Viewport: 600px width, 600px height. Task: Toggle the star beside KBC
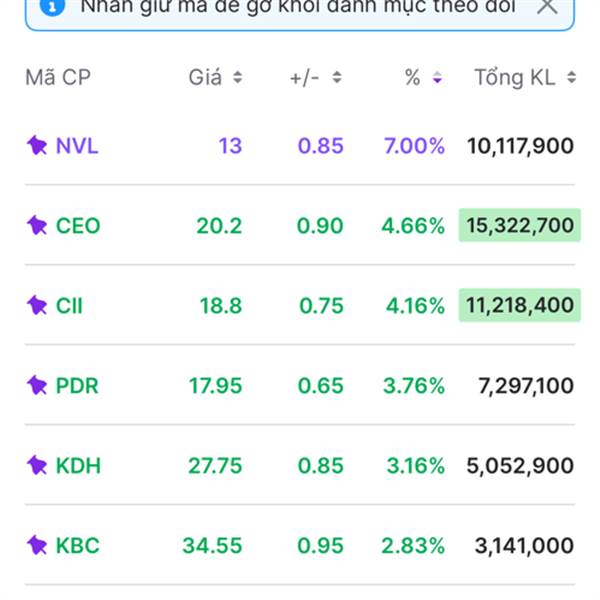tap(37, 546)
